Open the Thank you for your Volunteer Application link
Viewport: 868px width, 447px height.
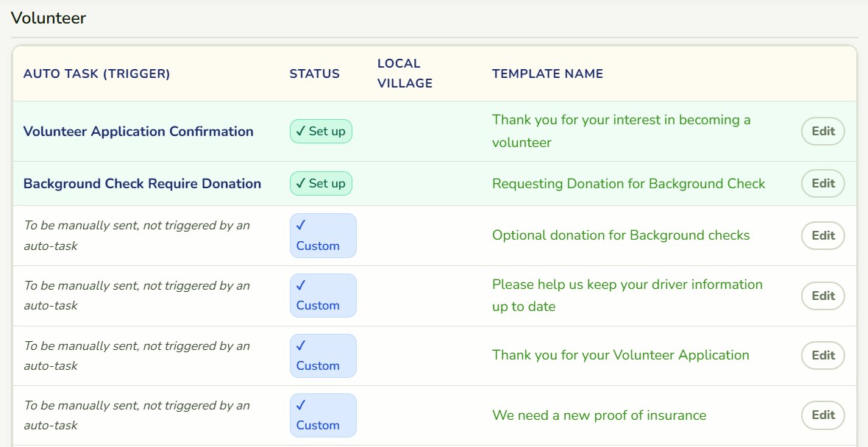coord(621,355)
